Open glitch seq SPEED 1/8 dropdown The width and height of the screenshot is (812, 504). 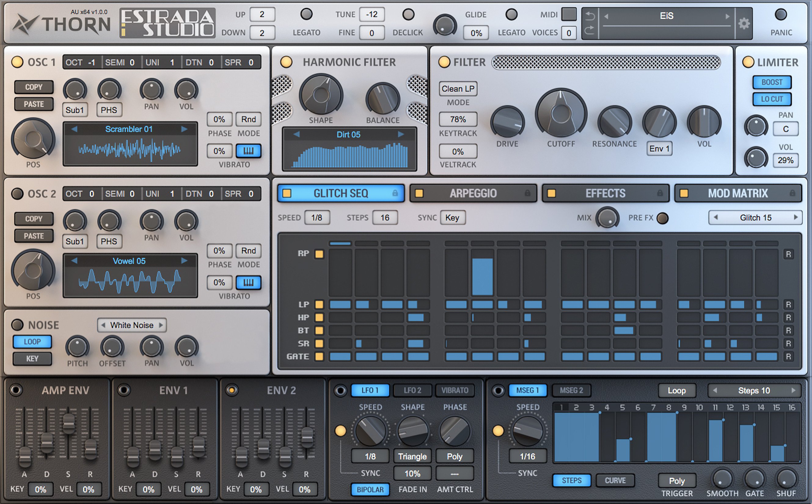[317, 218]
